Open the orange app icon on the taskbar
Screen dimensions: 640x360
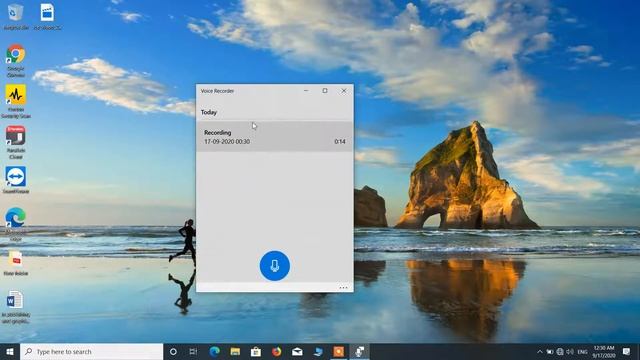(x=339, y=351)
